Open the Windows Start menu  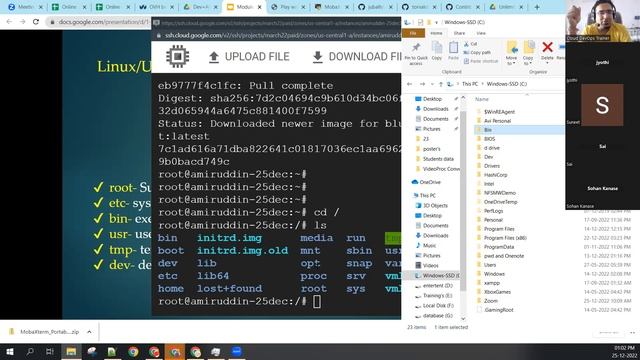click(x=9, y=352)
